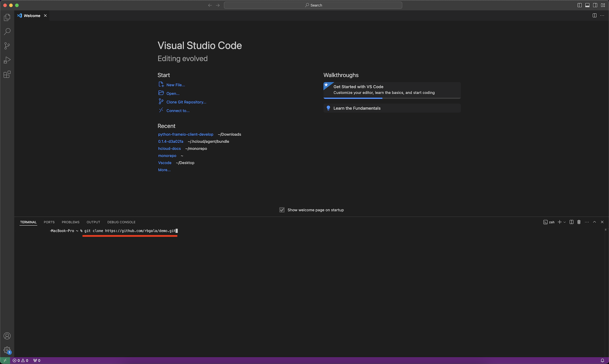609x364 pixels.
Task: Split the terminal panel
Action: pyautogui.click(x=571, y=222)
